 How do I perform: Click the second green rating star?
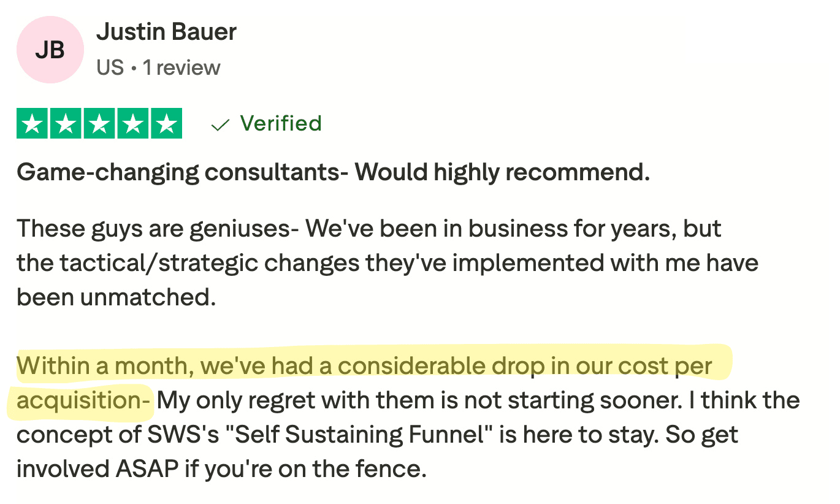(x=66, y=123)
